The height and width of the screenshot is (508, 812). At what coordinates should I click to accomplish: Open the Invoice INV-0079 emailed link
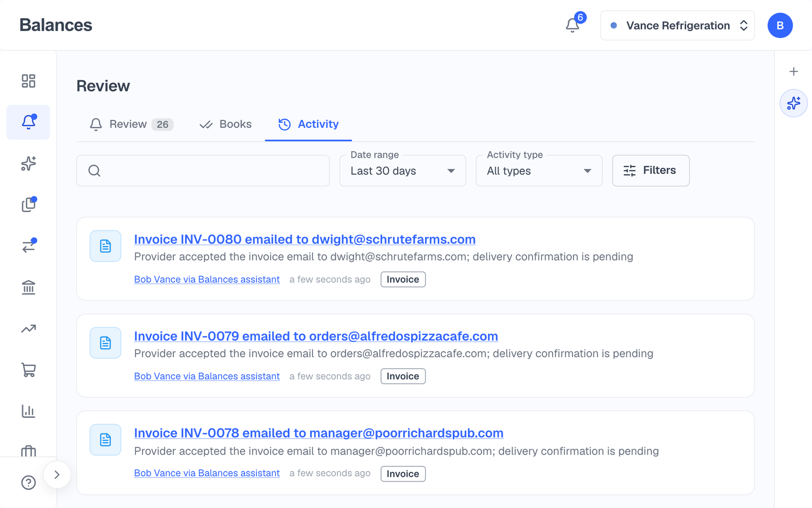tap(316, 336)
